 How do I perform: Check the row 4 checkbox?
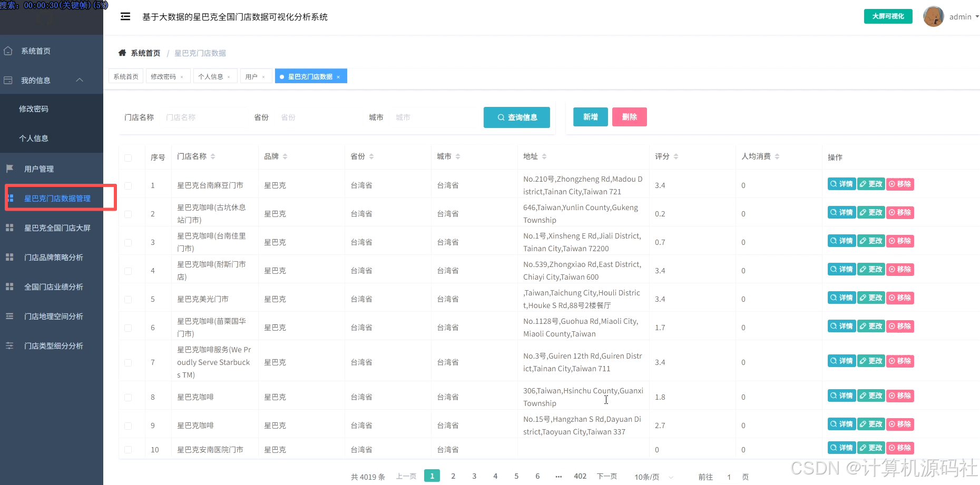coord(128,271)
